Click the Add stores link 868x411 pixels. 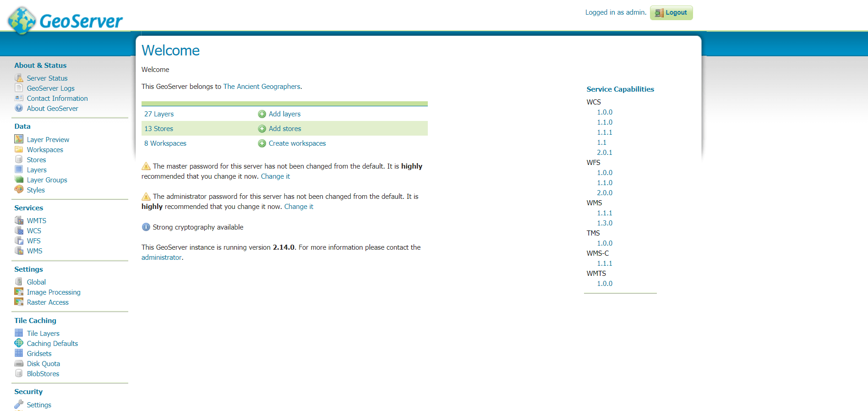coord(285,129)
